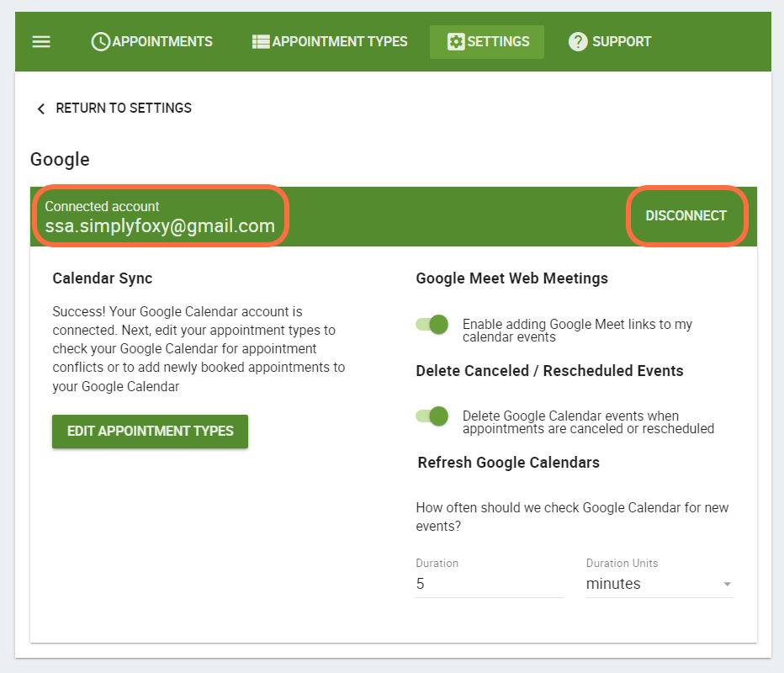Open the Duration Units dropdown

(x=660, y=584)
